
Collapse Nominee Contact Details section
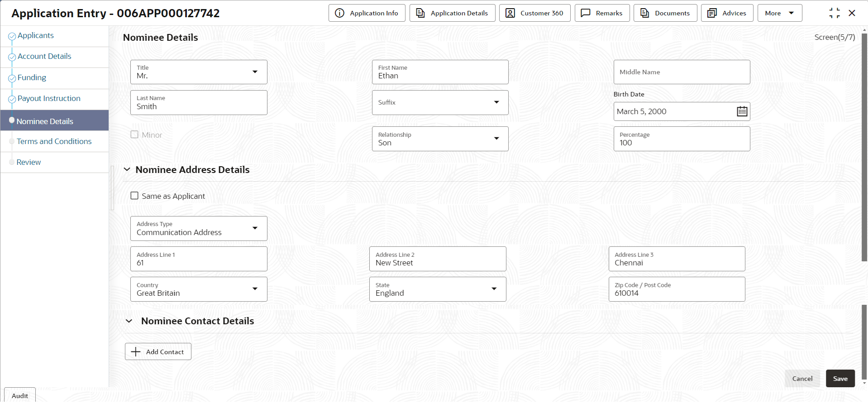click(129, 321)
